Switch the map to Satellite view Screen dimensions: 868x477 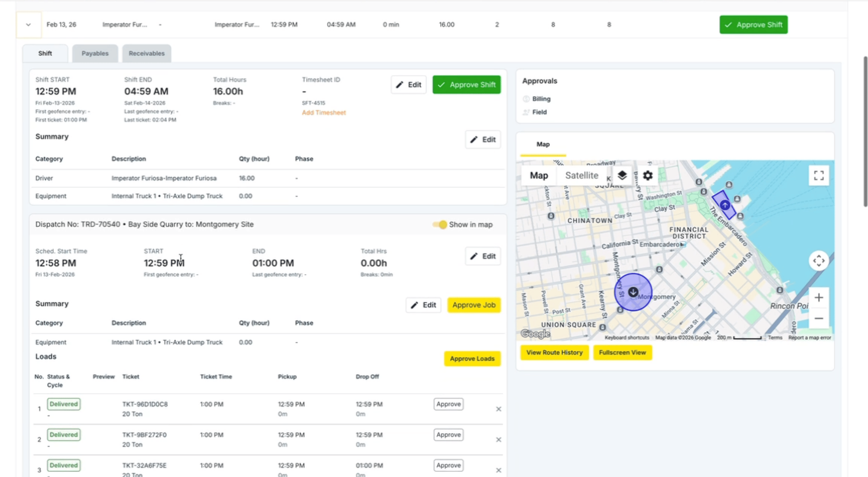[581, 176]
